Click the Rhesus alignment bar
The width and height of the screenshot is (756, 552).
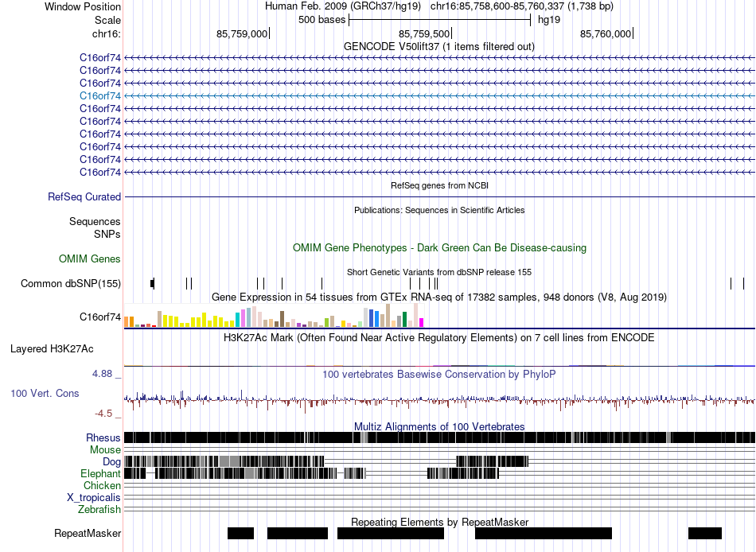pos(439,437)
